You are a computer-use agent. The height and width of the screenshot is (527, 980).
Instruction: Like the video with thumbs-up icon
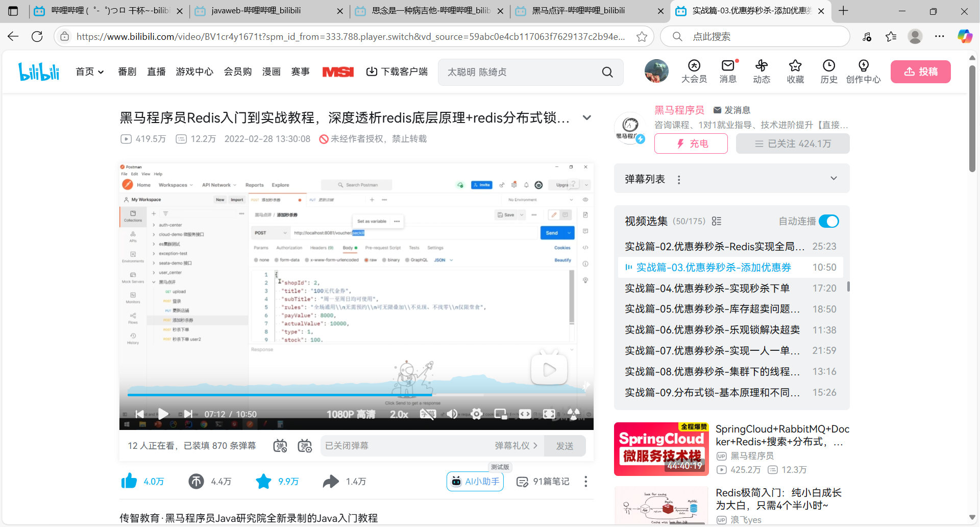[x=129, y=481]
